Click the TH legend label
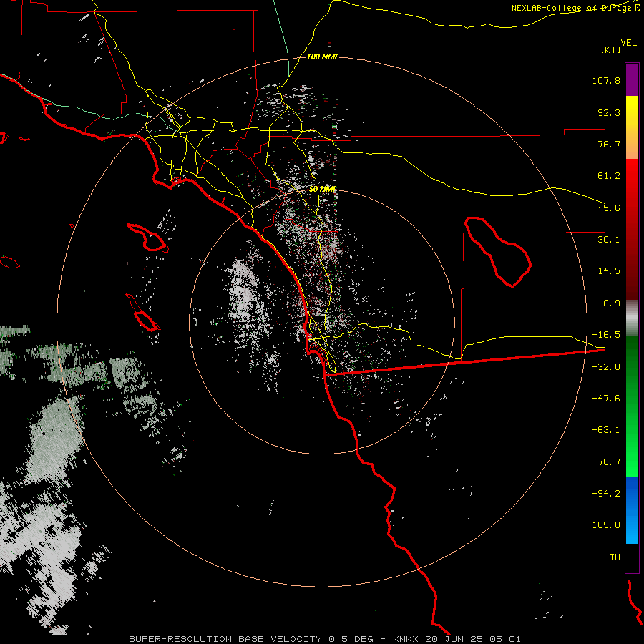The width and height of the screenshot is (644, 644). pos(615,557)
